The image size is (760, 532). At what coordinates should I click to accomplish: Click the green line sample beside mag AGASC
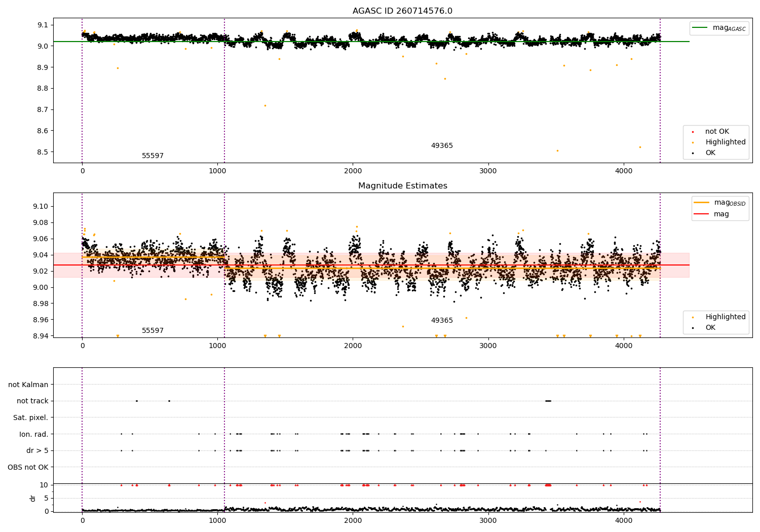[x=700, y=28]
